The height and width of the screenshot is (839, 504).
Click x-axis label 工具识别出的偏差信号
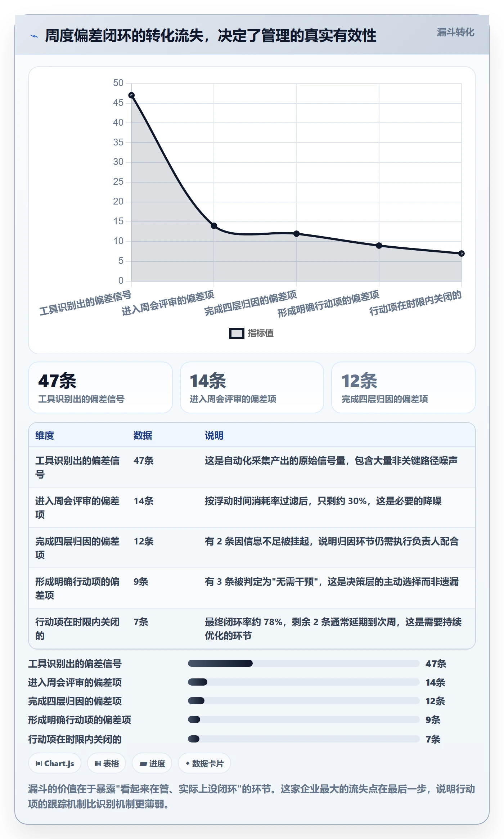86,303
